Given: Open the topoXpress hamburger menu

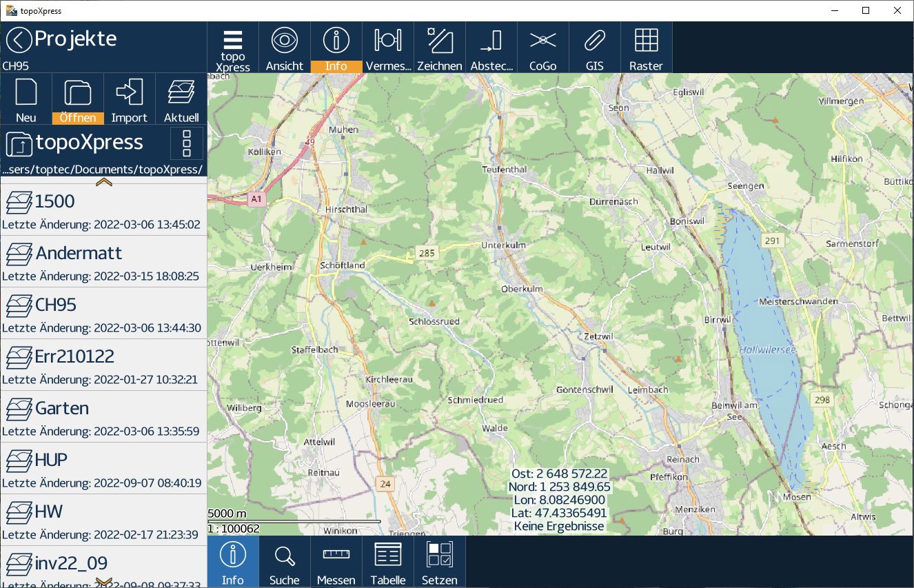Looking at the screenshot, I should (233, 47).
